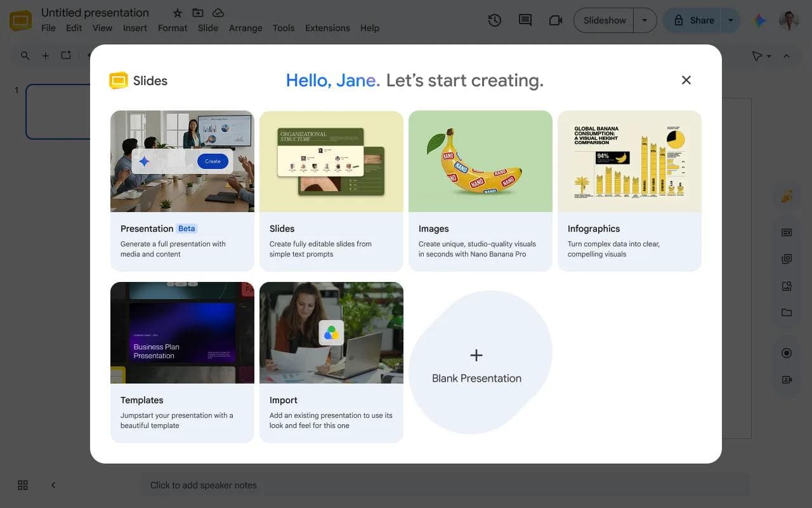The height and width of the screenshot is (508, 812).
Task: Click the new slide plus icon
Action: pos(46,56)
